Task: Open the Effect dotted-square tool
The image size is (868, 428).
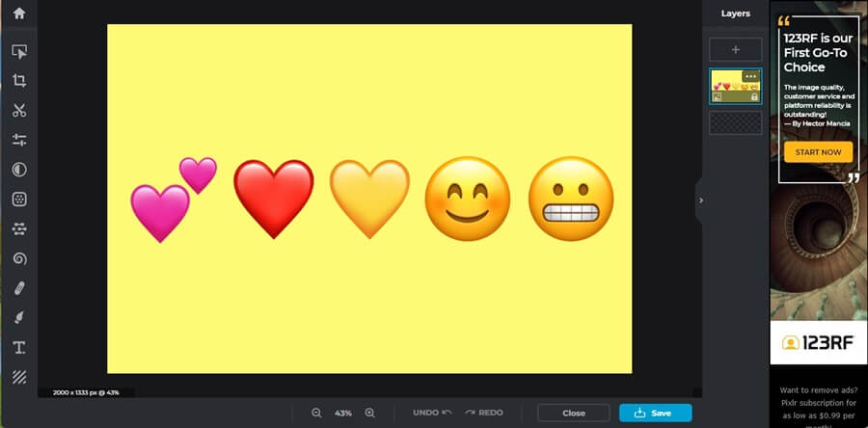Action: point(19,200)
